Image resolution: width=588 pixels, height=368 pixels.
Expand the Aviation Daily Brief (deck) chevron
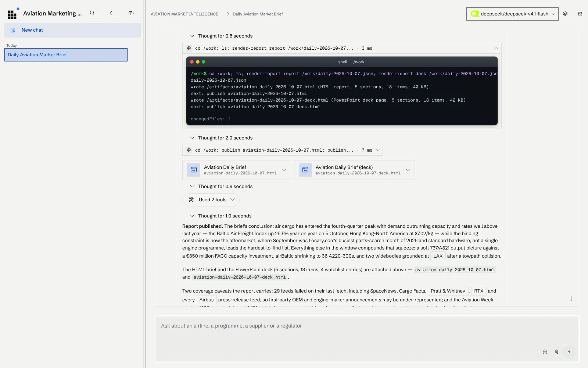click(x=408, y=170)
